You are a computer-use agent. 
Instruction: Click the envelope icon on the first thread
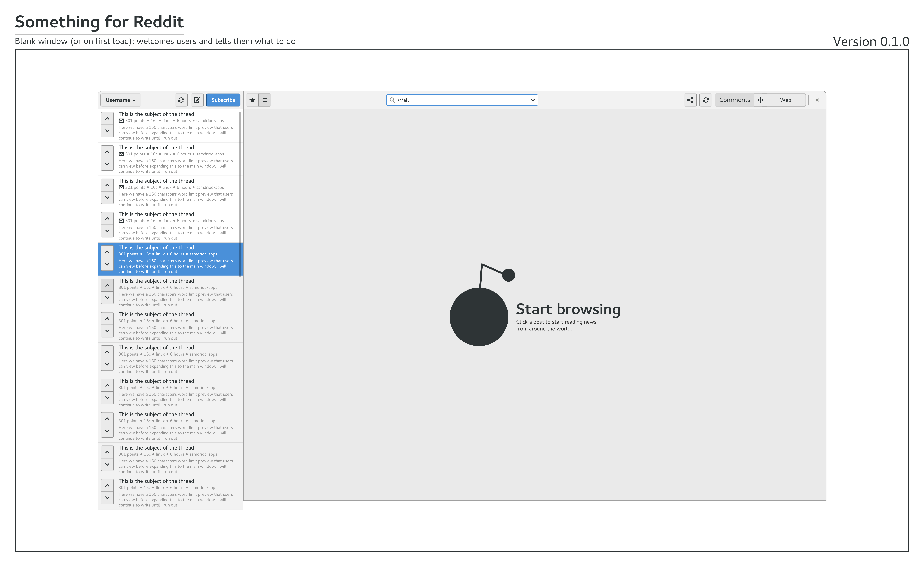click(x=121, y=121)
